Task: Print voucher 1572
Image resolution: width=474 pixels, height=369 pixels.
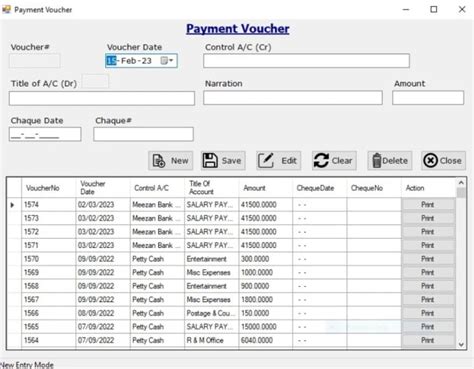Action: point(428,232)
